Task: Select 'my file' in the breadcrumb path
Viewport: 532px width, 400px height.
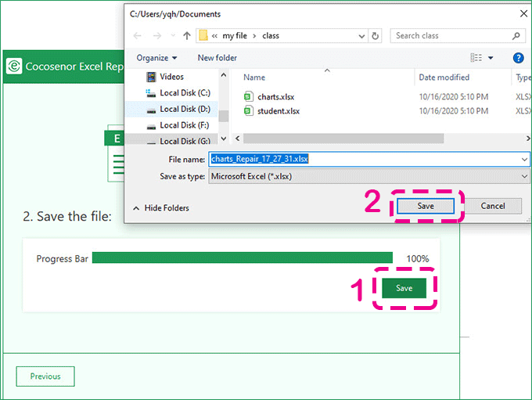Action: [x=235, y=36]
